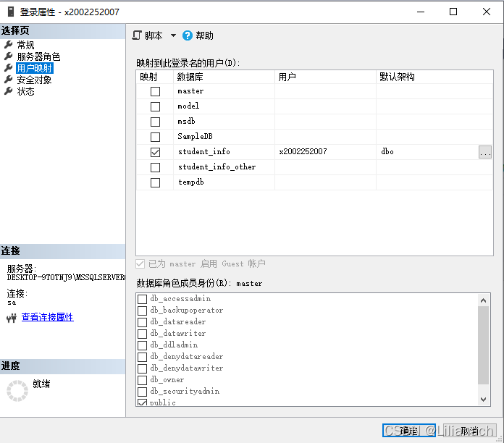
Task: Check the model database mapping box
Action: (x=155, y=106)
